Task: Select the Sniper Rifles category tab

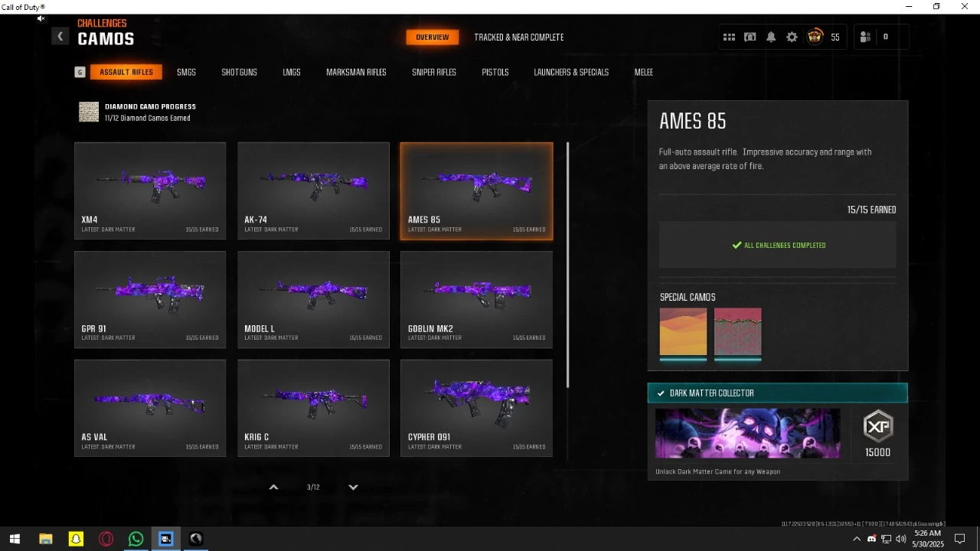Action: 433,72
